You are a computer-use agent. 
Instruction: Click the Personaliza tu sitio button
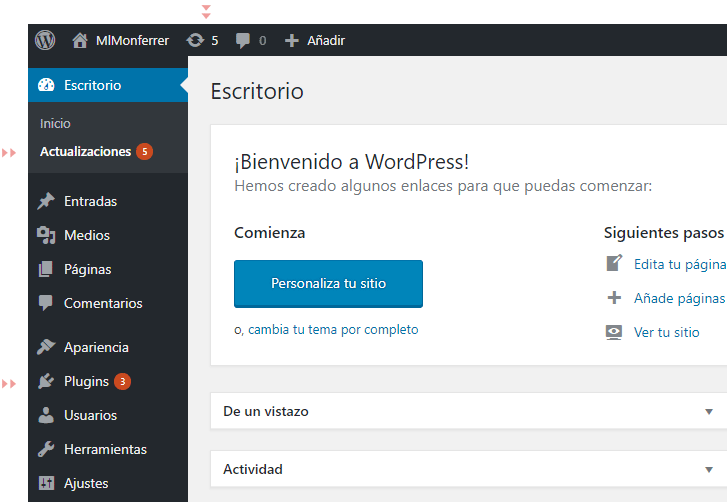(x=328, y=284)
